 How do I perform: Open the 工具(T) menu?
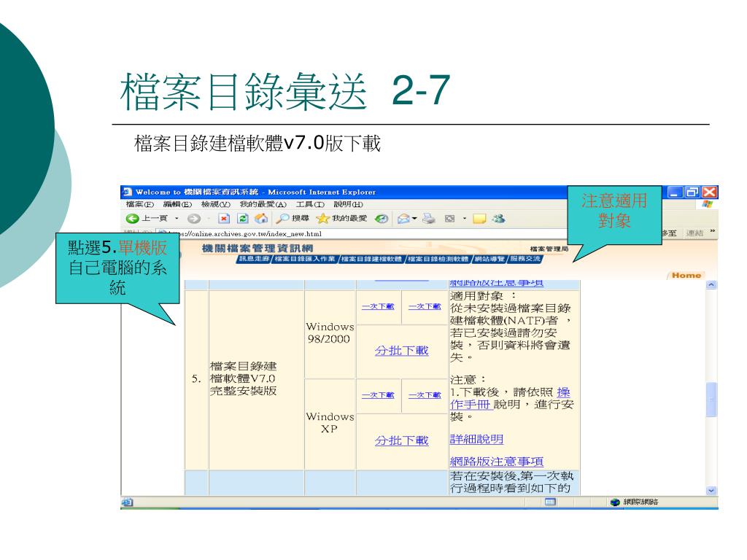(310, 204)
